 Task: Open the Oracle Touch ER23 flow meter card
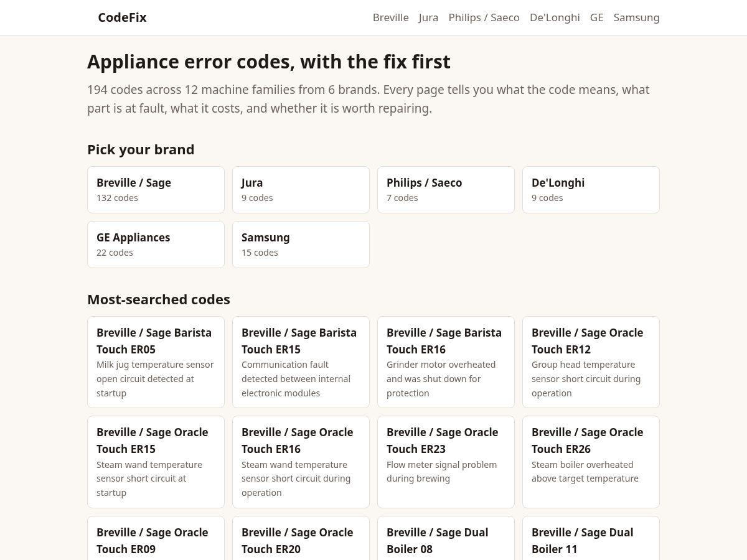tap(446, 462)
